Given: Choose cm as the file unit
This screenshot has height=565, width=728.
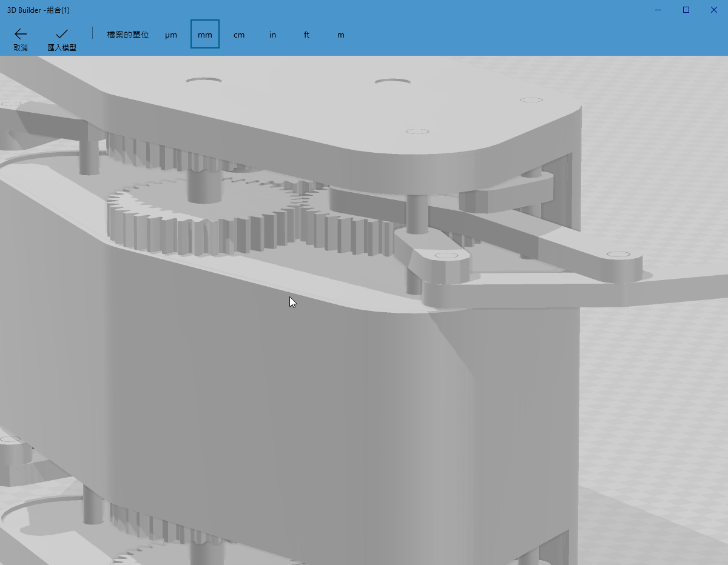Looking at the screenshot, I should [x=239, y=35].
